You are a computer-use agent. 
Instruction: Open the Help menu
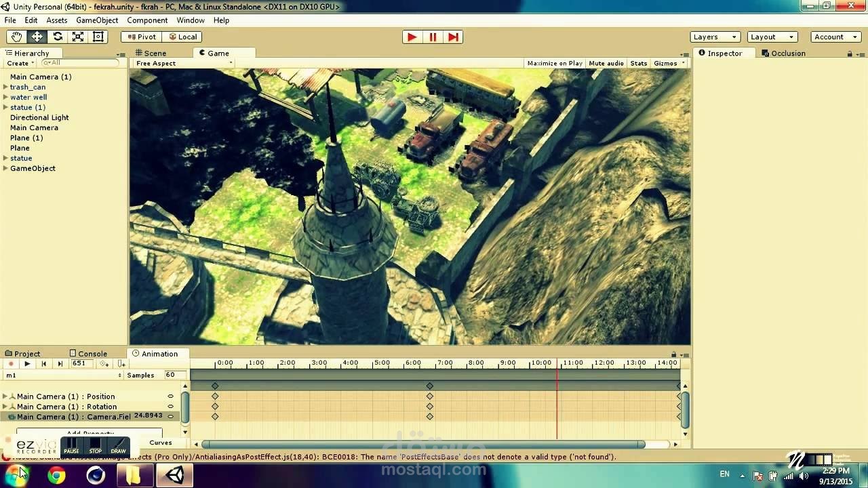point(221,20)
